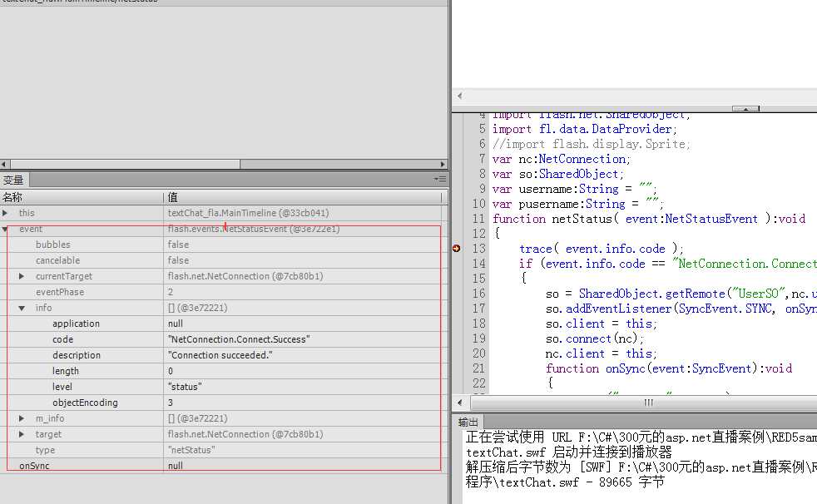Collapse the 'event' variable node

click(x=5, y=229)
